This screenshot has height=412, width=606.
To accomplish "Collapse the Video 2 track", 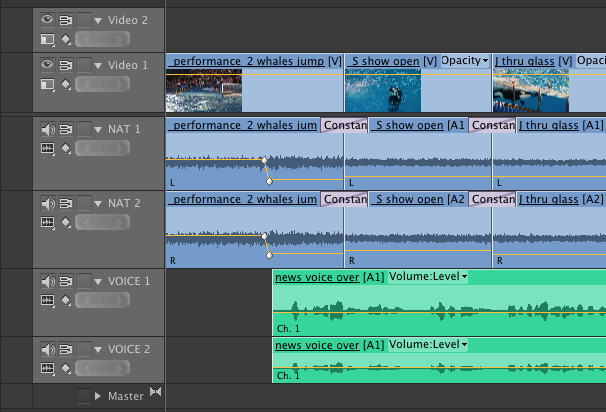I will click(98, 19).
